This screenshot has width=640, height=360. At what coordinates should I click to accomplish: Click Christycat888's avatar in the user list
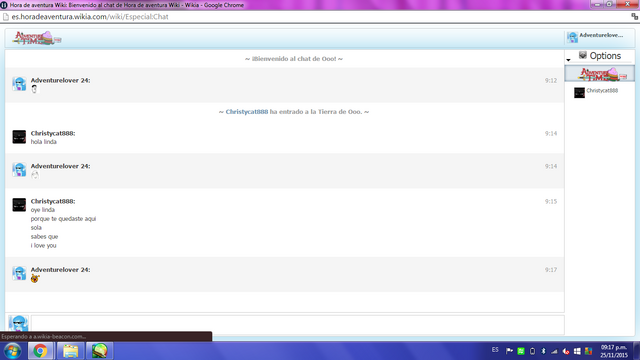pyautogui.click(x=579, y=93)
